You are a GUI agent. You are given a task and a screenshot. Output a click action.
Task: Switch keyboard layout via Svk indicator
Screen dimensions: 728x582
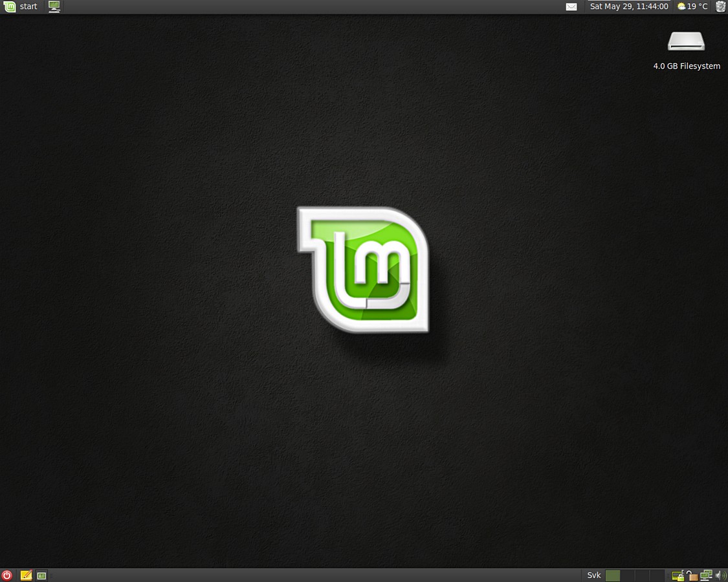click(594, 576)
